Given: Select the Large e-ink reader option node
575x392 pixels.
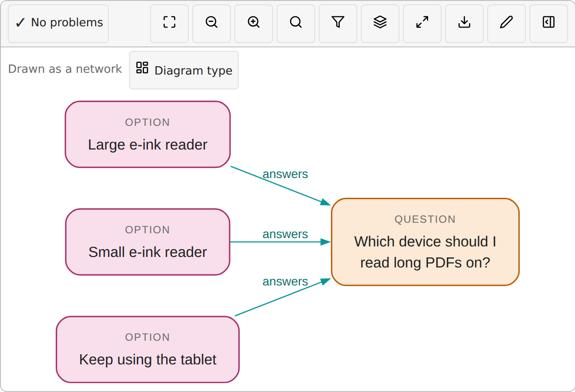Looking at the screenshot, I should coord(148,134).
